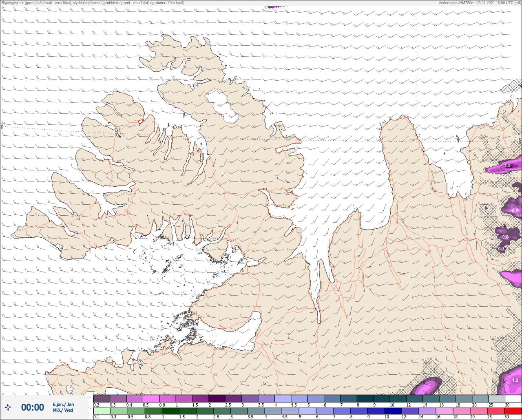Select the very dark green 1 legend swatch
This screenshot has width=522, height=420.
pos(170,411)
